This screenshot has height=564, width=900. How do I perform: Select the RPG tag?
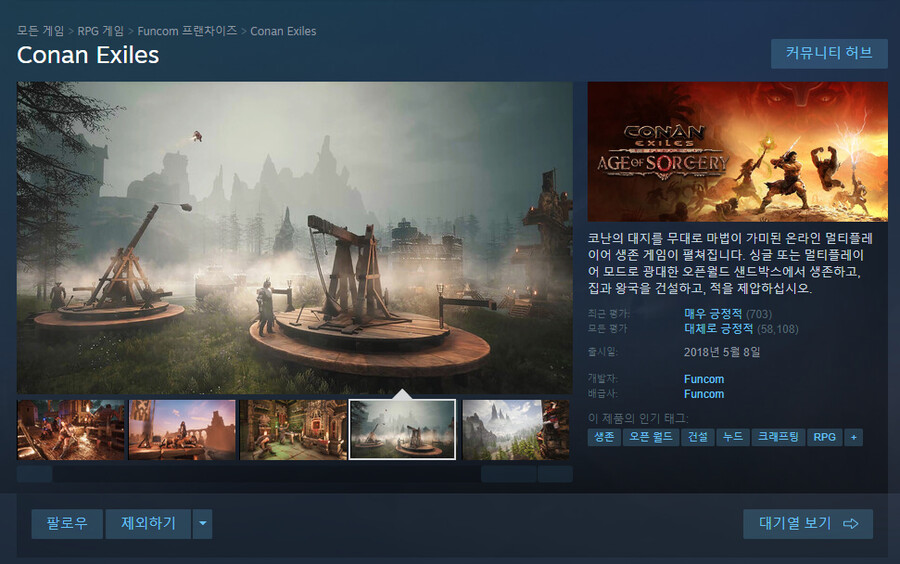[x=824, y=437]
